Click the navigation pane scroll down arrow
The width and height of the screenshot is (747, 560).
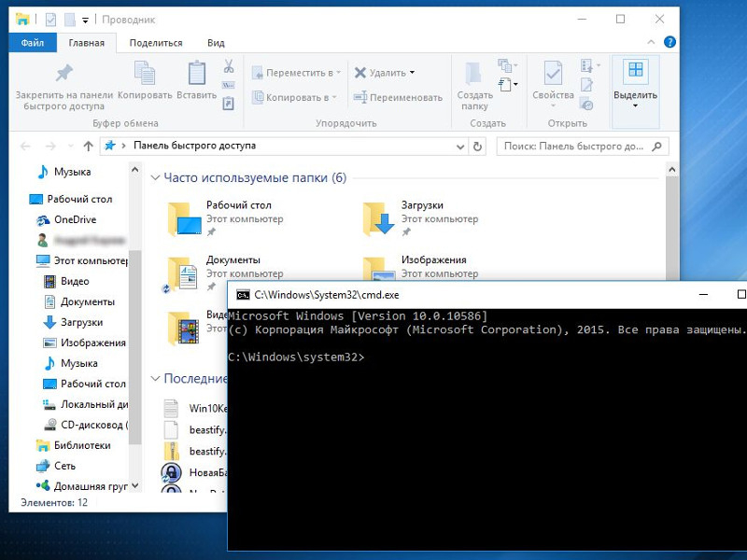pyautogui.click(x=134, y=485)
